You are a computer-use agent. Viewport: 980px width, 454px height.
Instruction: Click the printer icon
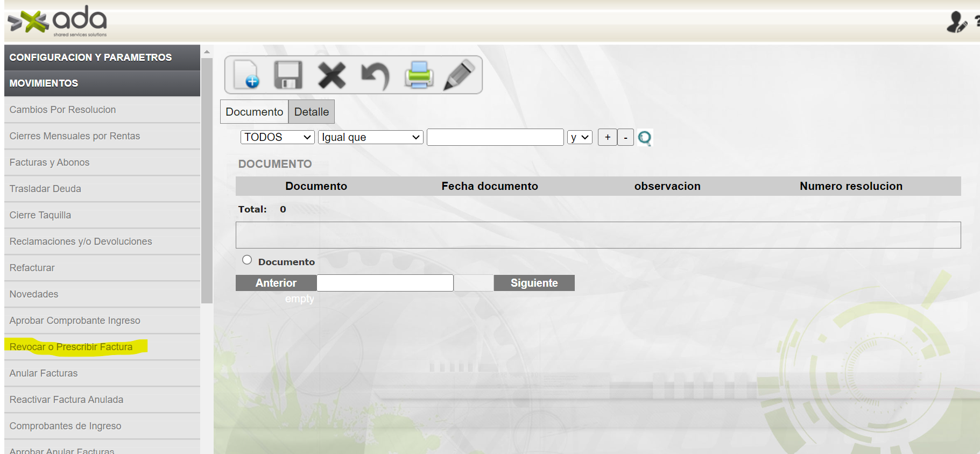click(419, 75)
